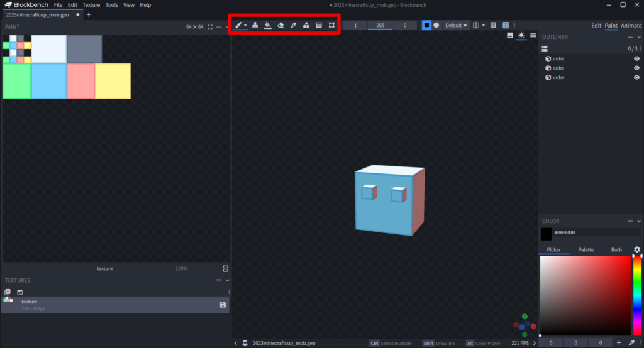Select the Paint Bucket fill tool
This screenshot has height=348, width=644.
tap(268, 25)
